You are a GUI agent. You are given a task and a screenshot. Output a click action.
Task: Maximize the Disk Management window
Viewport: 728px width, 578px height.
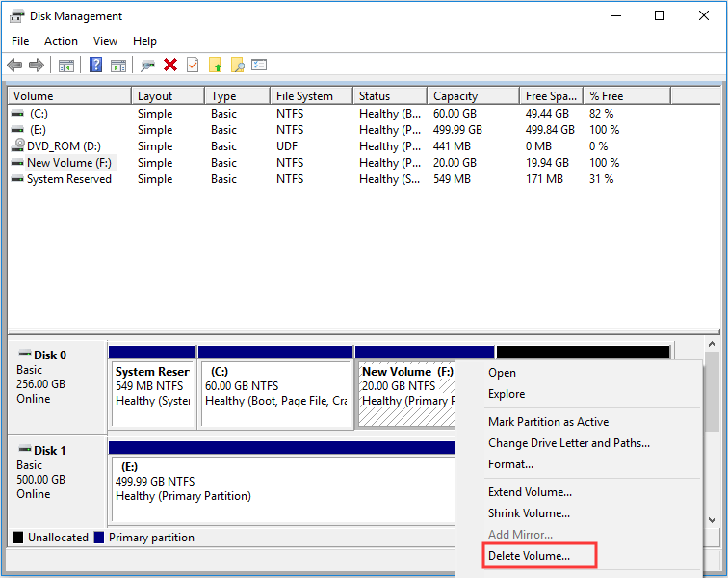(x=660, y=15)
